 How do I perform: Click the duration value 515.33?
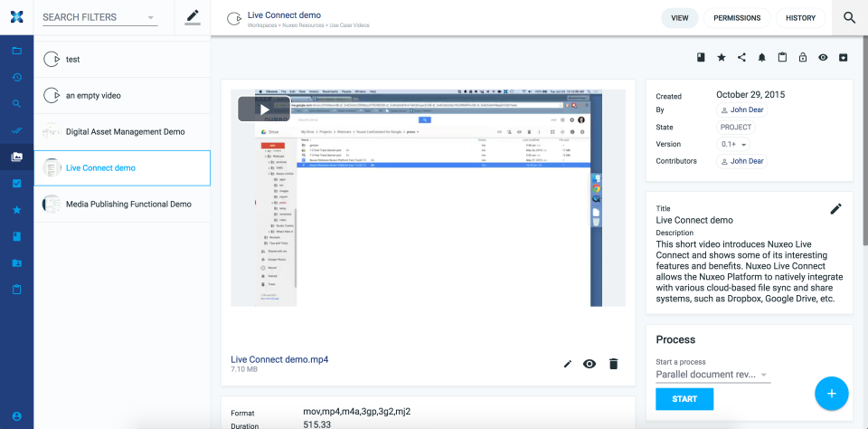(x=316, y=424)
